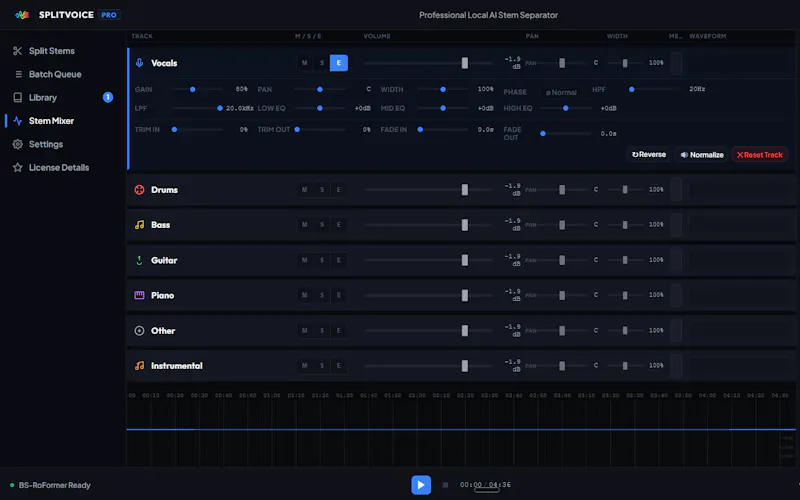Screen dimensions: 800x500
Task: Click the Drums pan slider
Action: coord(562,190)
